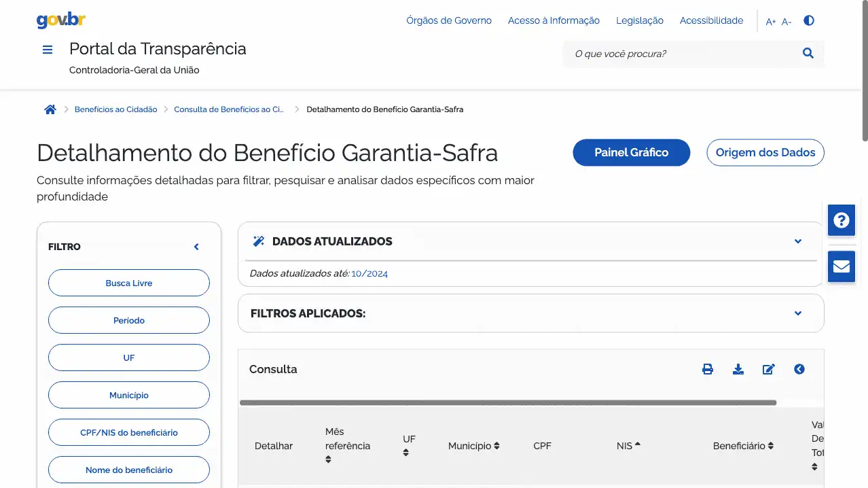Toggle high contrast mode
The width and height of the screenshot is (868, 488).
pos(808,20)
